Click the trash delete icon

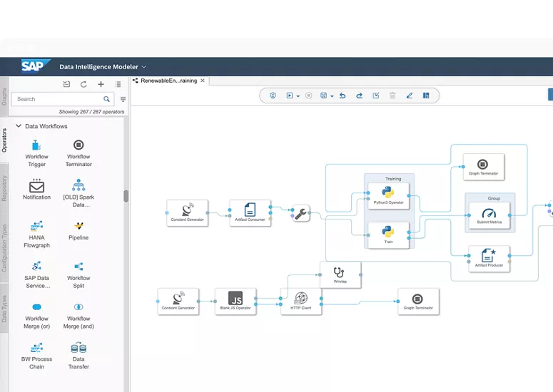392,96
